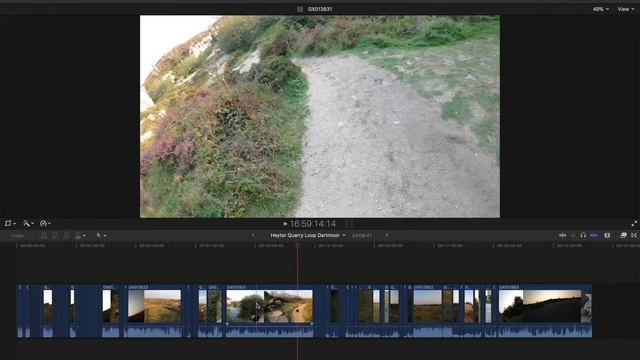Open the tools pop-up menu arrow

(x=105, y=236)
